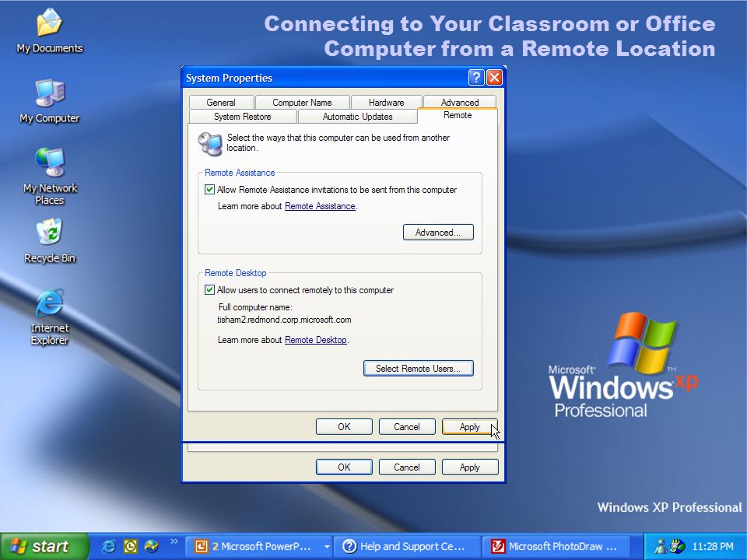The image size is (747, 560).
Task: Select the My Network Places icon
Action: [x=50, y=175]
